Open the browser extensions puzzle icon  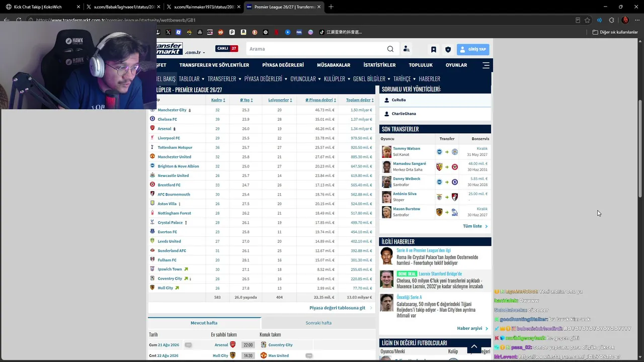[611, 20]
